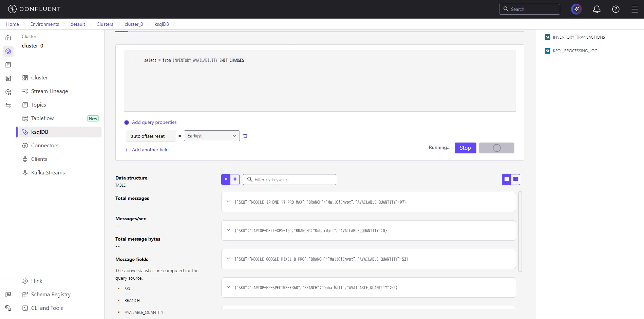
Task: Open the AI assistant icon
Action: [576, 9]
